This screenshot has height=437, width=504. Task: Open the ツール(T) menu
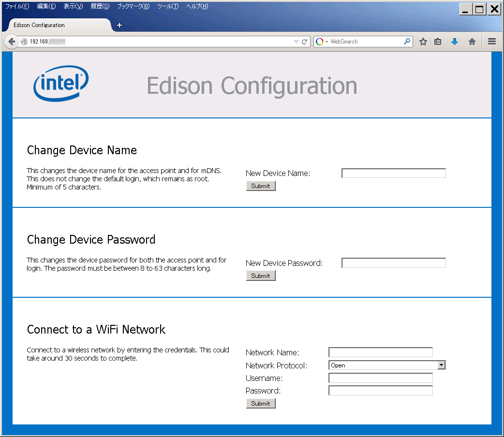point(168,6)
